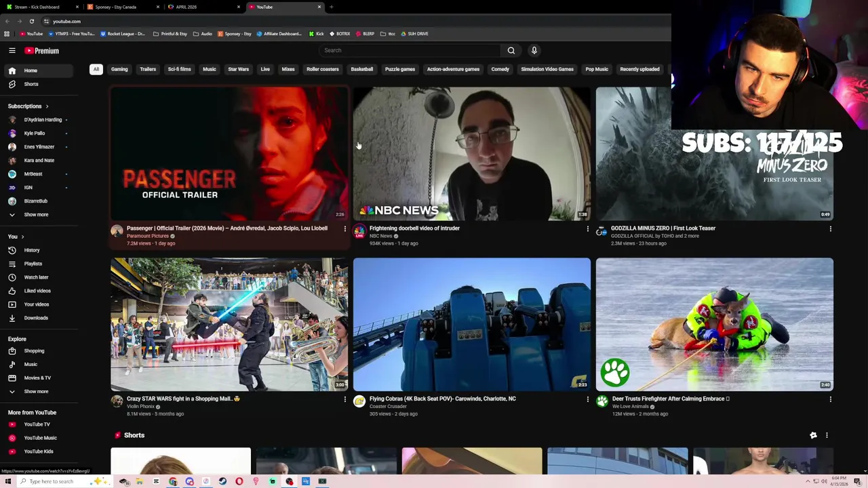Open the NBC News channel name link

[x=380, y=236]
